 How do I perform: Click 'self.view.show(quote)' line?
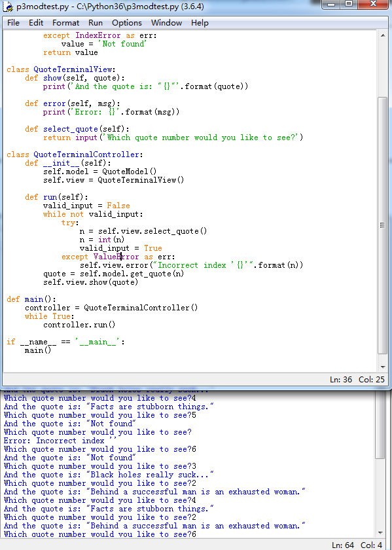click(91, 282)
